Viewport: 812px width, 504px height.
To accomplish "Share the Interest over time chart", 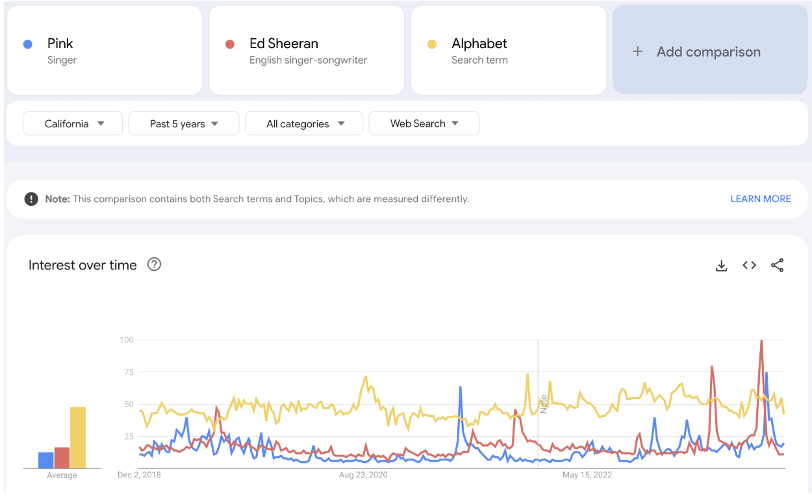I will pyautogui.click(x=777, y=265).
